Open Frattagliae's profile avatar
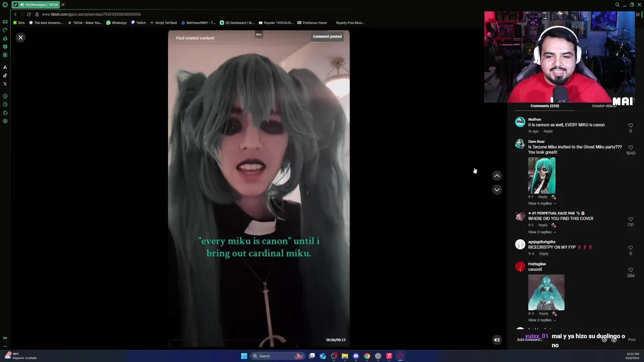This screenshot has height=362, width=644. pyautogui.click(x=520, y=266)
